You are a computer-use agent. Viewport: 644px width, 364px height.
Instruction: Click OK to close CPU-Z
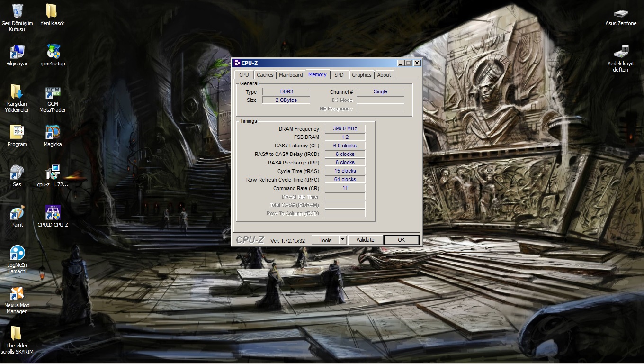pos(401,240)
